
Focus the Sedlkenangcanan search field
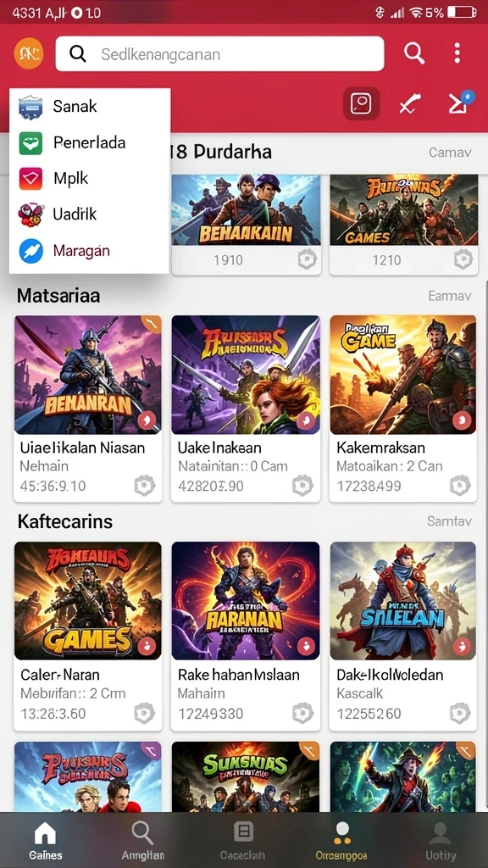click(x=219, y=53)
